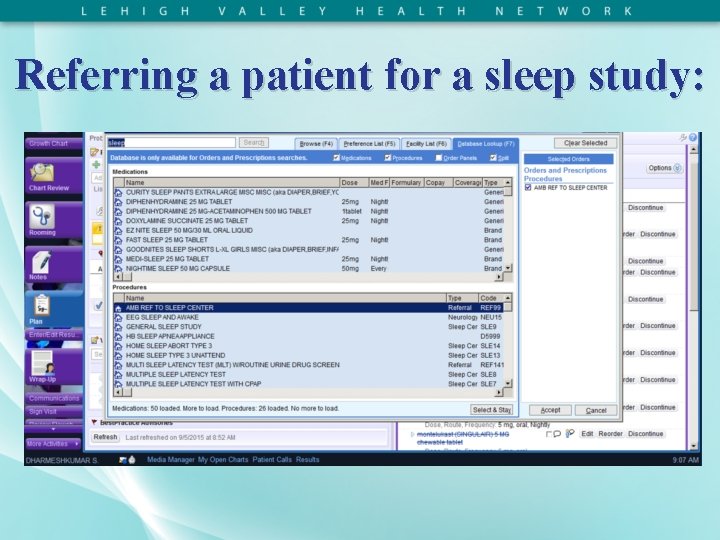This screenshot has width=720, height=540.
Task: Uncheck AMB REF TO SLEEP CENTER selected order
Action: [528, 188]
